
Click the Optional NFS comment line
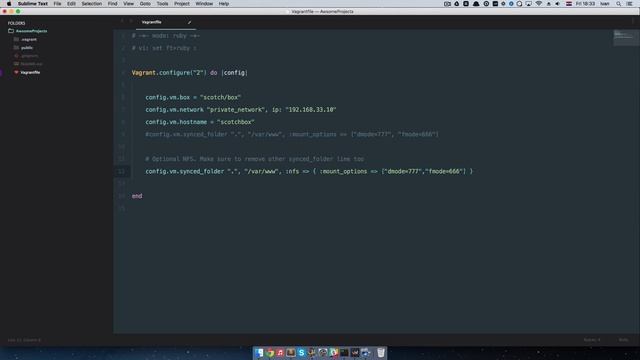(x=254, y=159)
